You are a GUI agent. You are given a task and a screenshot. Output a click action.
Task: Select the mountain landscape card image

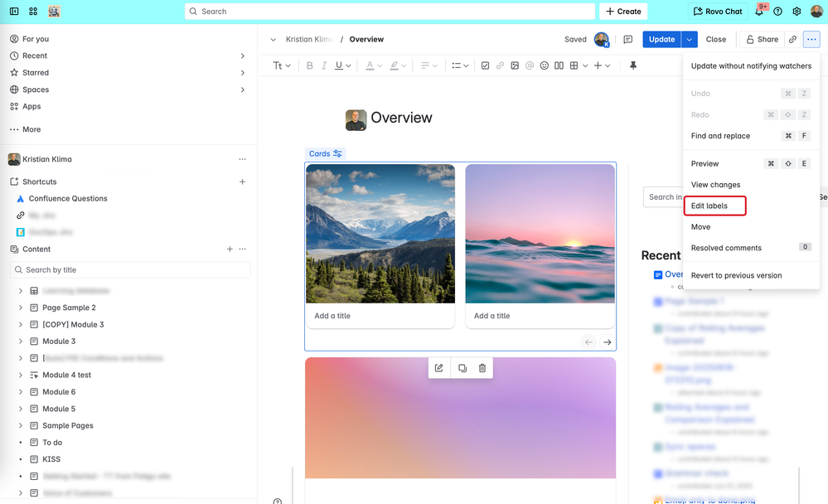[x=380, y=234]
